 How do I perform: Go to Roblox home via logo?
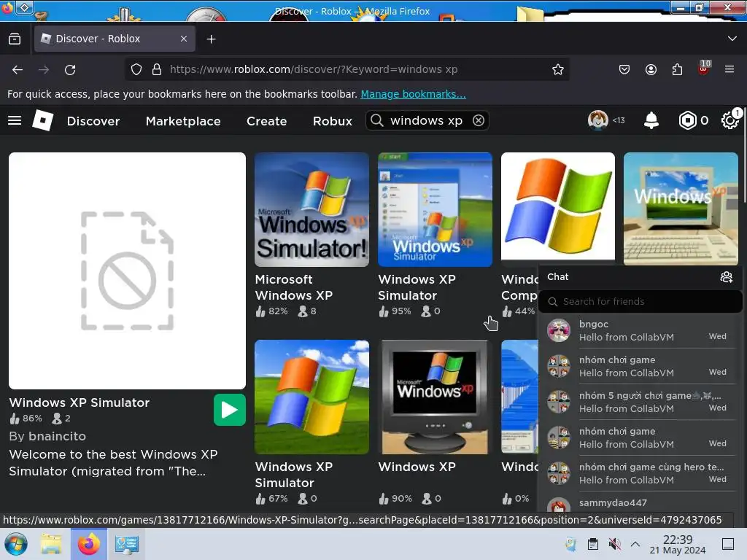point(43,120)
